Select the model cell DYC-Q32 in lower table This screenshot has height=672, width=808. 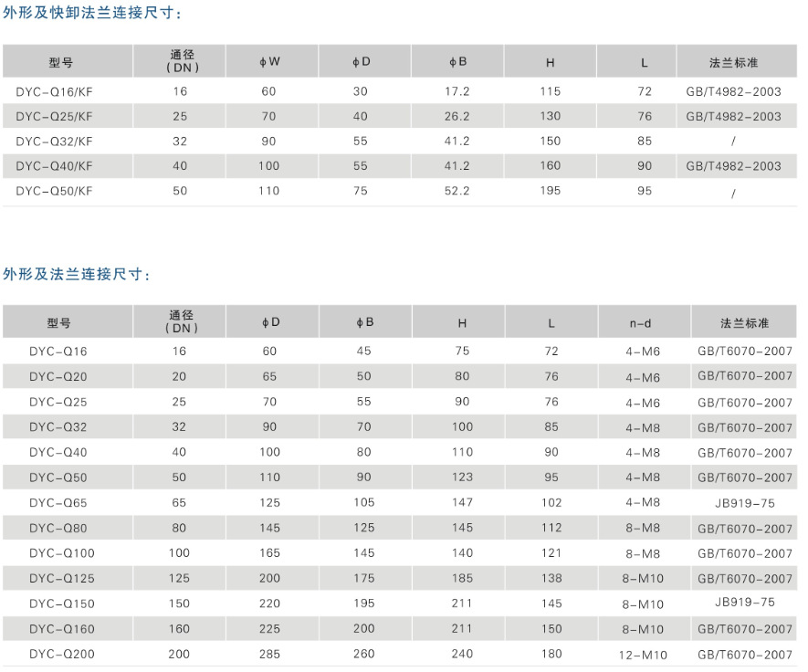(x=58, y=427)
